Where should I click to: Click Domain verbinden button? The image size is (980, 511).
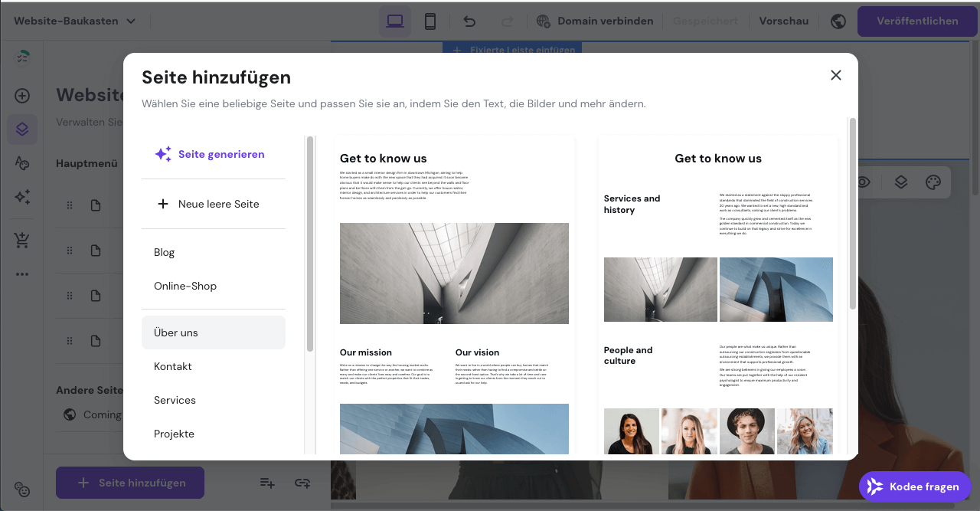596,21
